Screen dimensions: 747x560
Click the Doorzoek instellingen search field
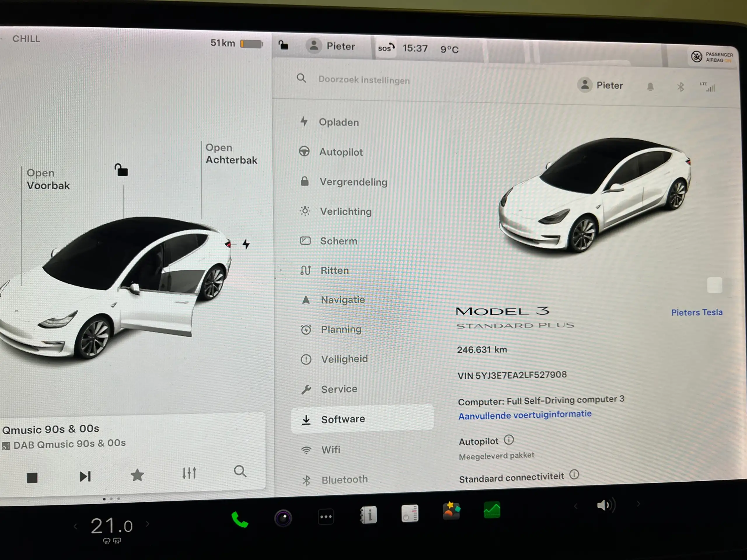point(364,80)
